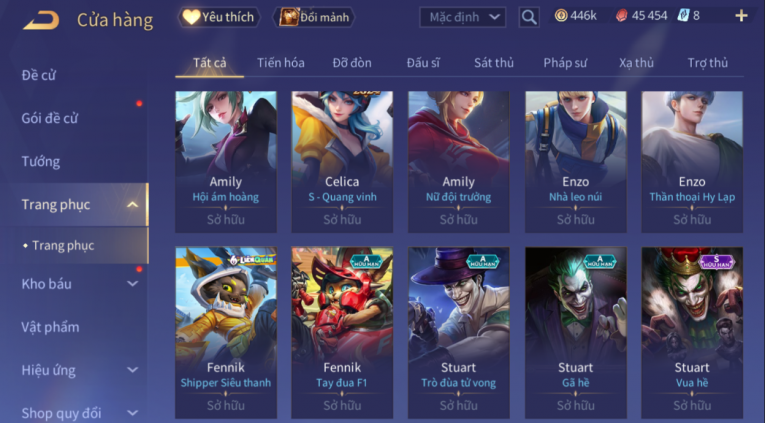Viewport: 765px width, 423px height.
Task: Switch to the Pháp sư tab
Action: pyautogui.click(x=565, y=63)
